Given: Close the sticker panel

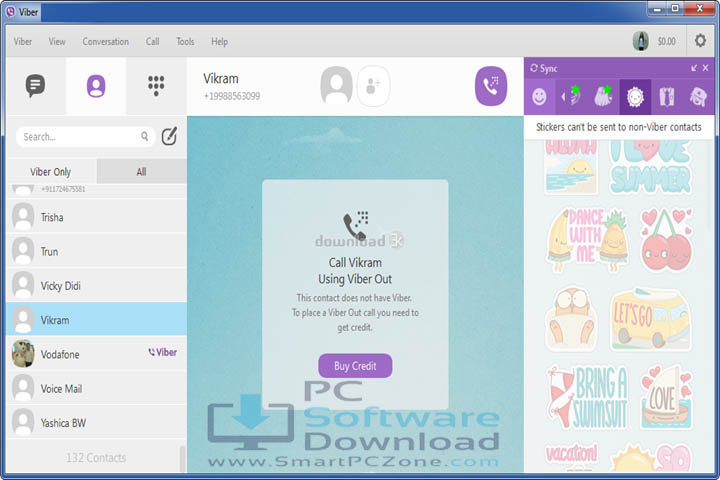Looking at the screenshot, I should click(706, 68).
